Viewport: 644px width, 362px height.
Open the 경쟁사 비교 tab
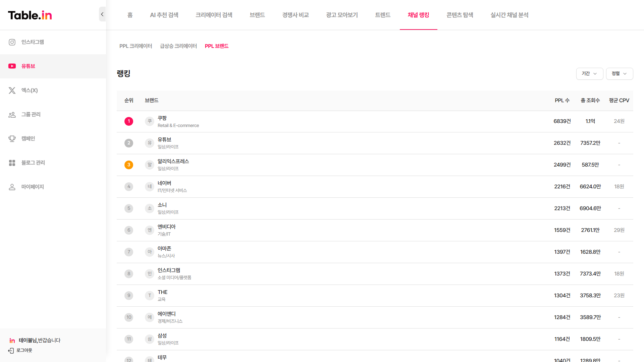coord(296,15)
